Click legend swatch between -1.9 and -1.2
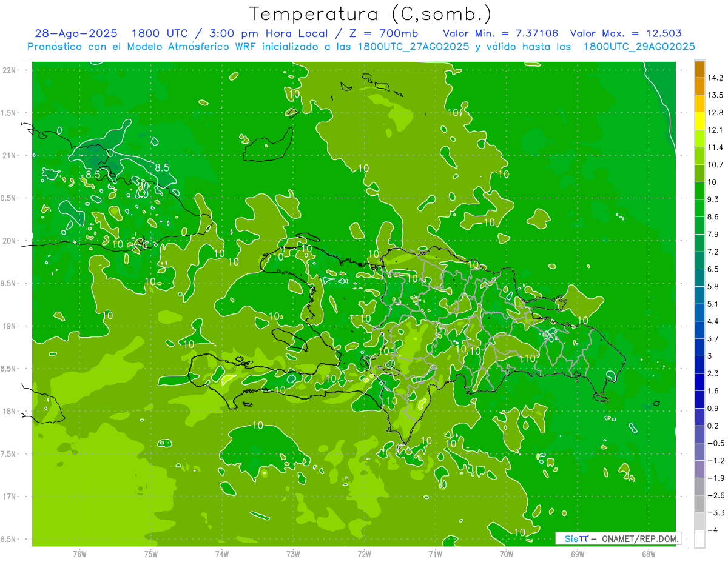The image size is (728, 562). click(699, 469)
